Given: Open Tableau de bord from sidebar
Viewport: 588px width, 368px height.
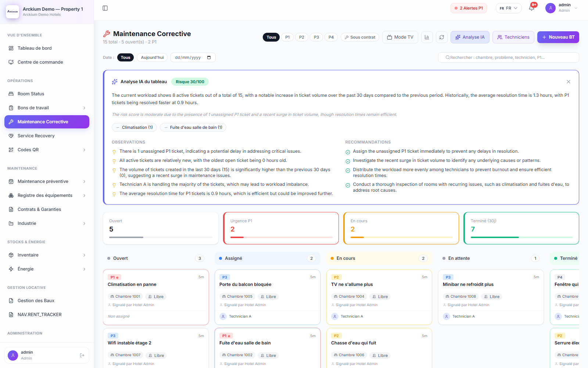Looking at the screenshot, I should (47, 48).
